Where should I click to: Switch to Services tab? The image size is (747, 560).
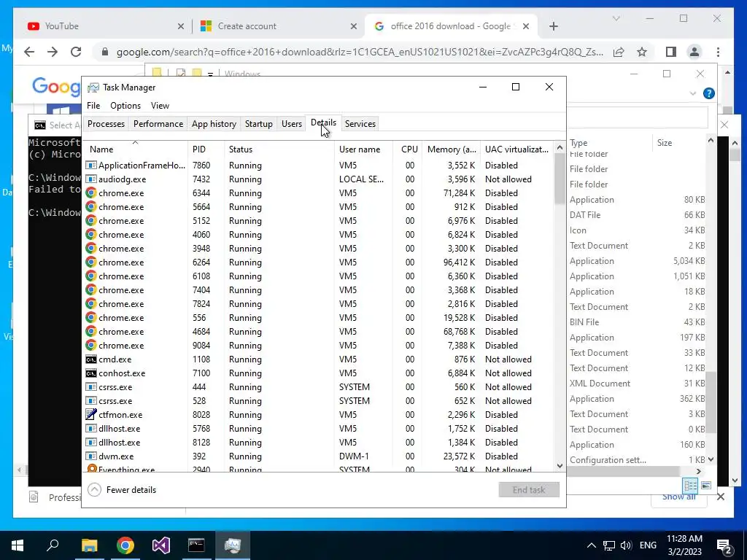click(360, 124)
